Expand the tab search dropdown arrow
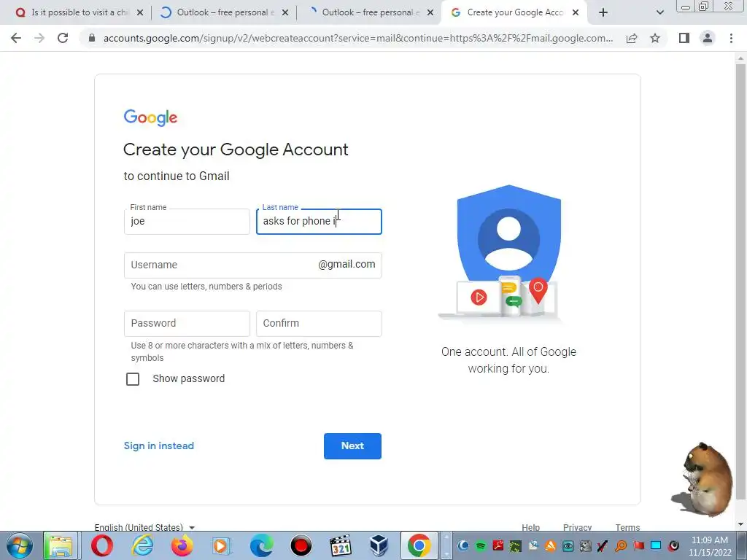This screenshot has height=560, width=747. 659,12
